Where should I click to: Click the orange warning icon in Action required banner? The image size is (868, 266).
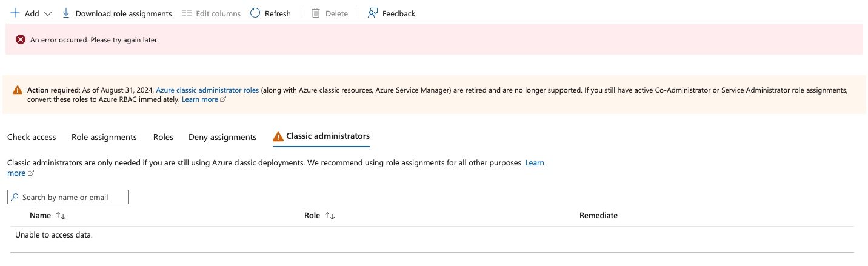click(x=18, y=90)
